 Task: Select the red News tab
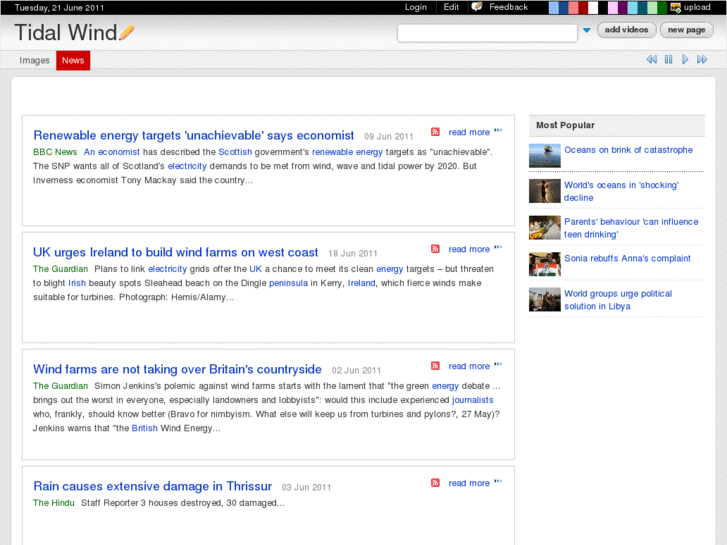tap(73, 60)
